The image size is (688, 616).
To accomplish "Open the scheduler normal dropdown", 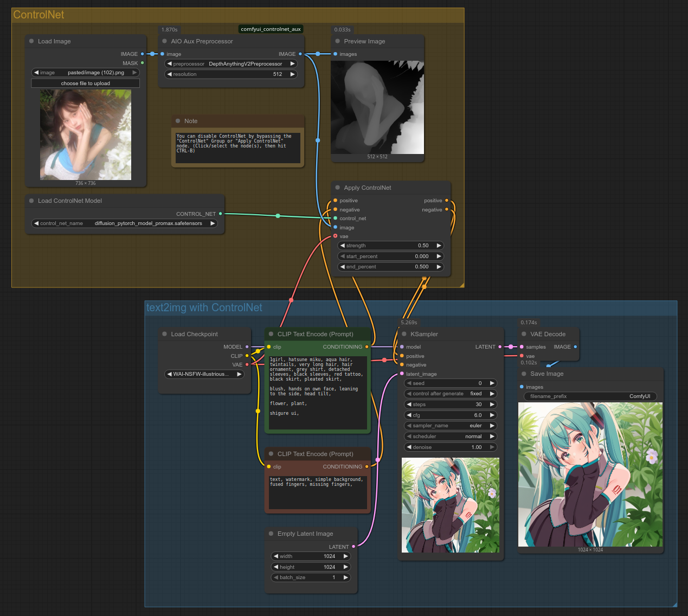I will coord(450,437).
